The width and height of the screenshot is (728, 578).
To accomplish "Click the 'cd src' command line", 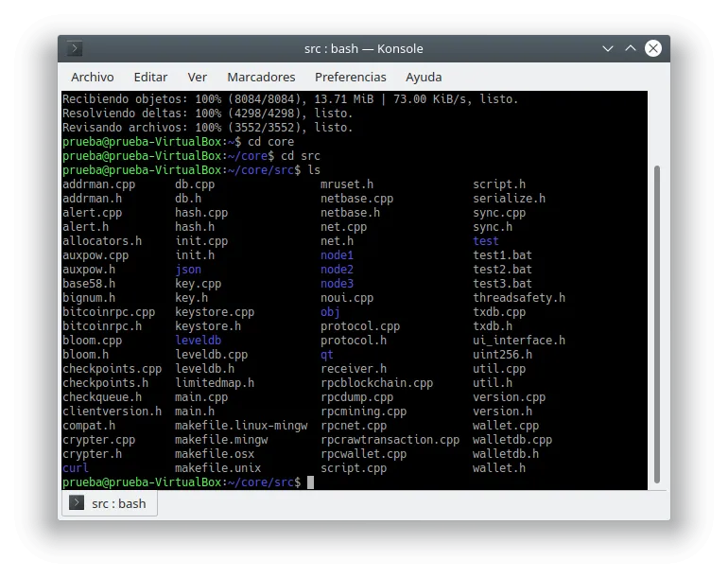I will pos(191,156).
